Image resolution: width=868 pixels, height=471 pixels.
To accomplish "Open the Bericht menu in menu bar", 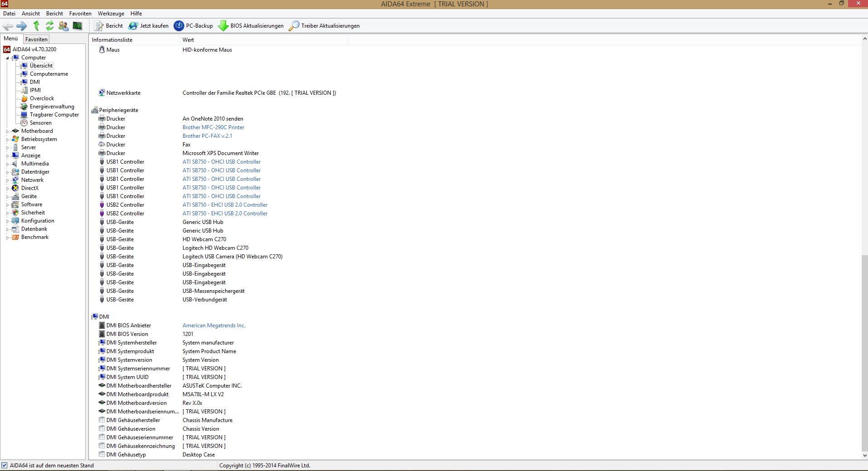I will 54,14.
